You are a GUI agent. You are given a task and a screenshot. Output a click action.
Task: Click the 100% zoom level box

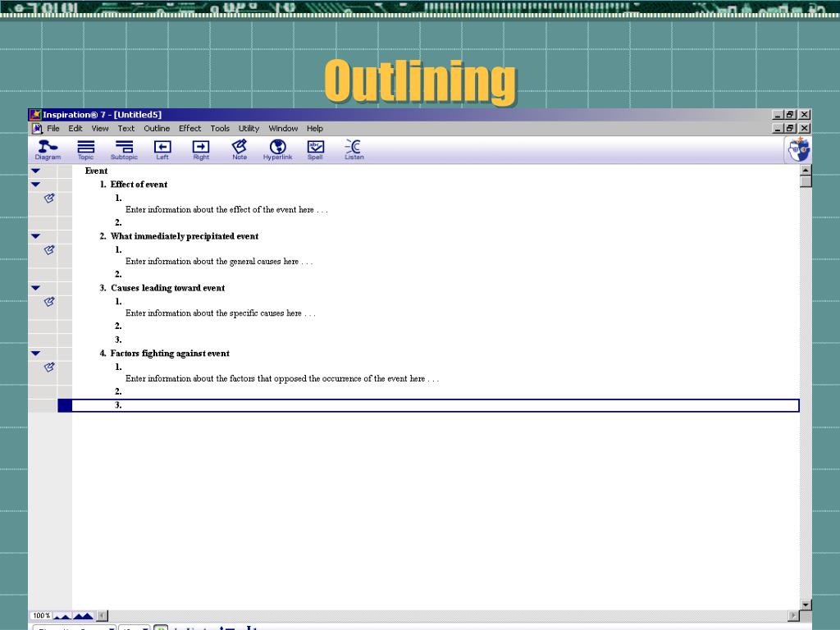41,616
